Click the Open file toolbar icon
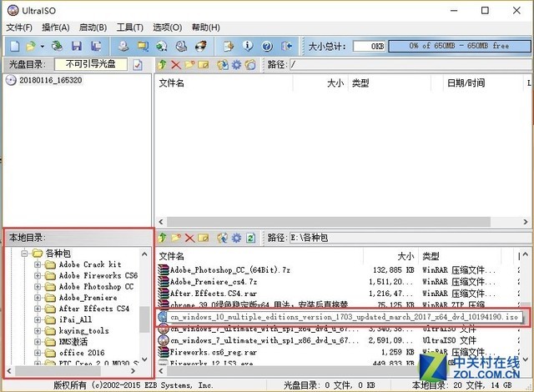Screen dimensions: 534x392 coord(31,46)
